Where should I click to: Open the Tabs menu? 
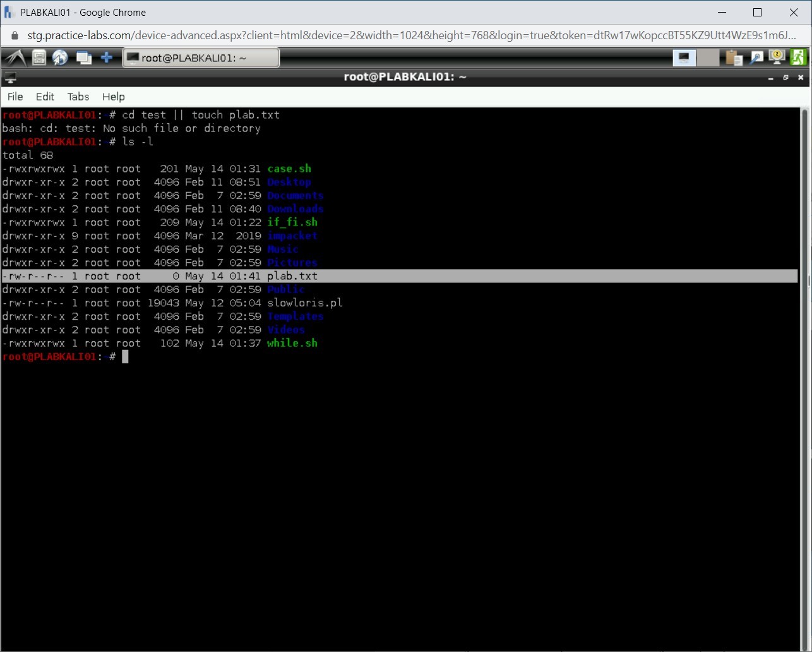click(78, 97)
